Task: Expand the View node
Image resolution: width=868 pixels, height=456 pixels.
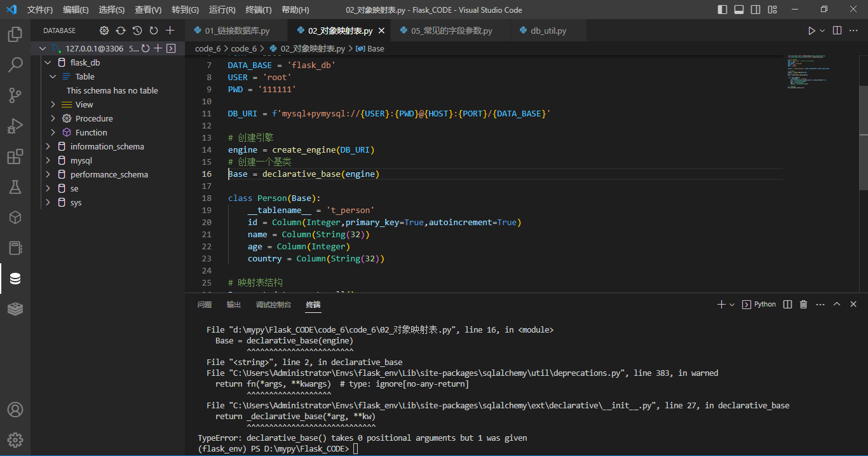Action: click(x=53, y=104)
